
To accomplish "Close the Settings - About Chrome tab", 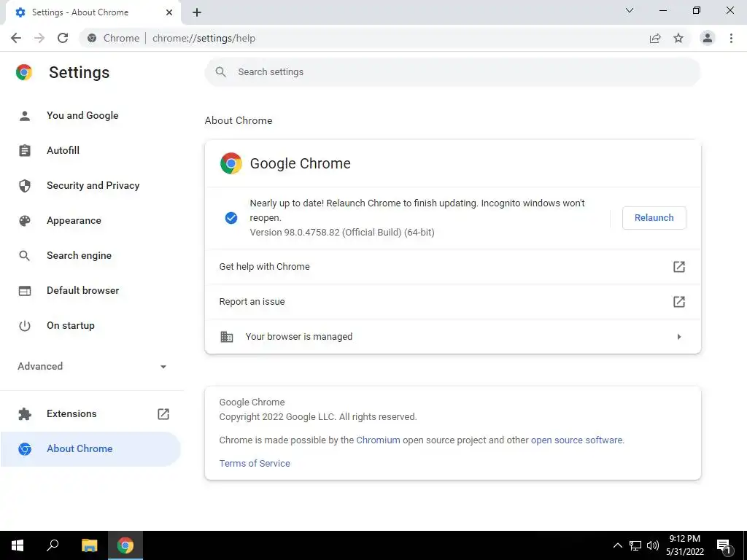I will [169, 12].
